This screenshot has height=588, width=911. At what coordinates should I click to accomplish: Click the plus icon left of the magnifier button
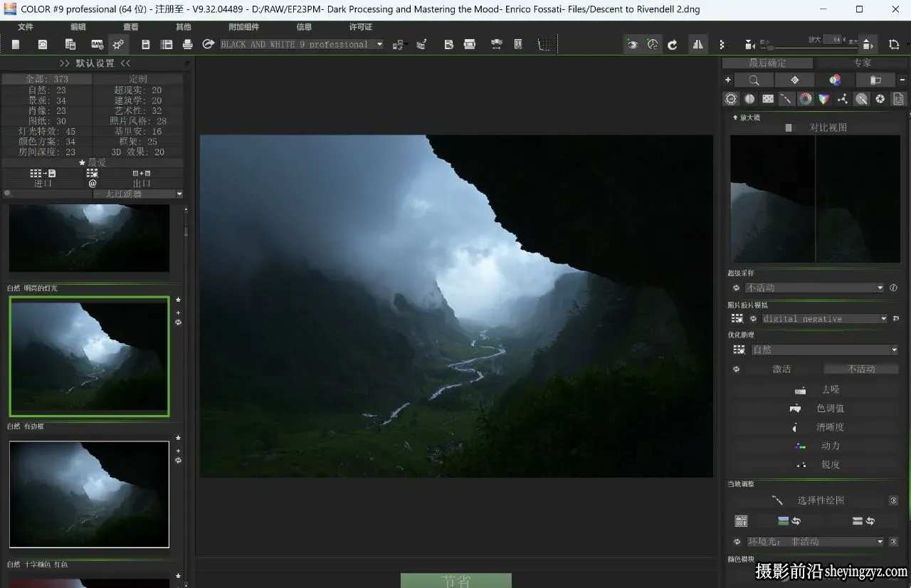[x=727, y=80]
